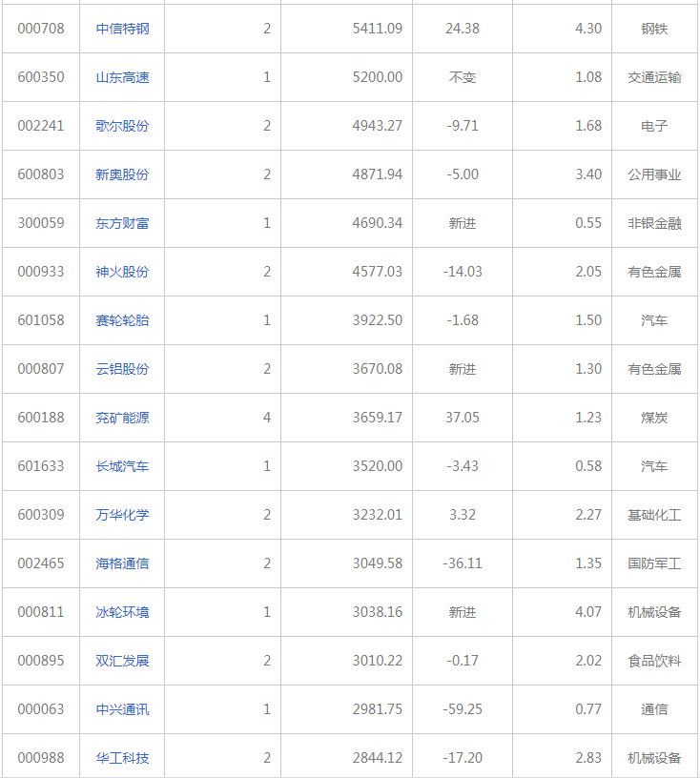Select stock code 000933
This screenshot has width=700, height=778.
41,272
